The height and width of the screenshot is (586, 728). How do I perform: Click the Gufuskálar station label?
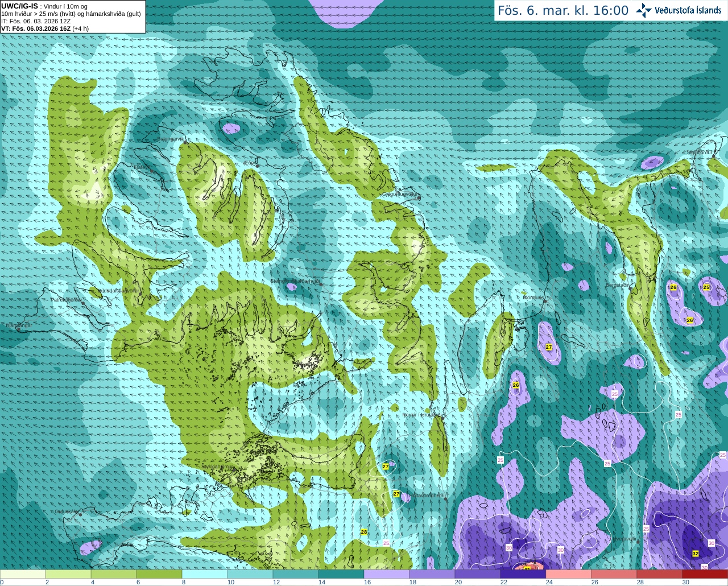pyautogui.click(x=66, y=511)
